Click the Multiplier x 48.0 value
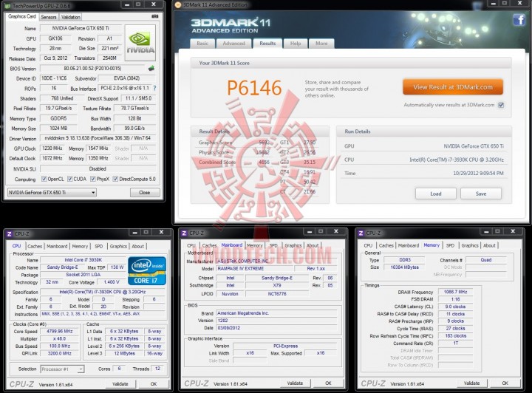 point(59,339)
